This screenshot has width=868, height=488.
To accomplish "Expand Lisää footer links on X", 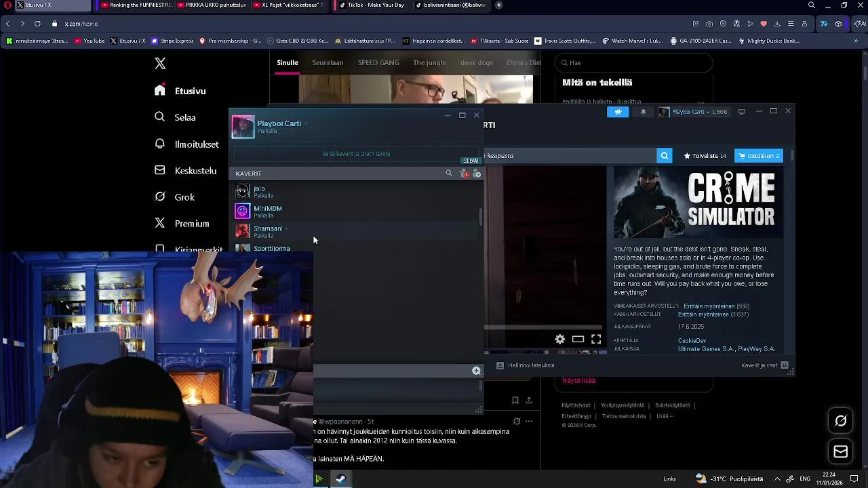I will tap(665, 416).
